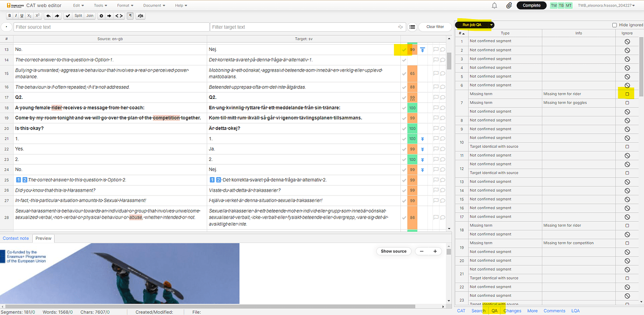Undo the last edit

[x=49, y=16]
